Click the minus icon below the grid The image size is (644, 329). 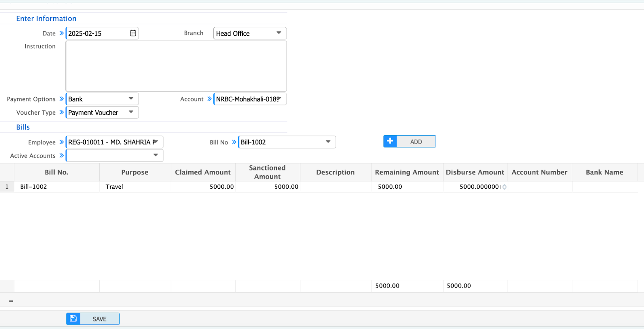pyautogui.click(x=11, y=301)
